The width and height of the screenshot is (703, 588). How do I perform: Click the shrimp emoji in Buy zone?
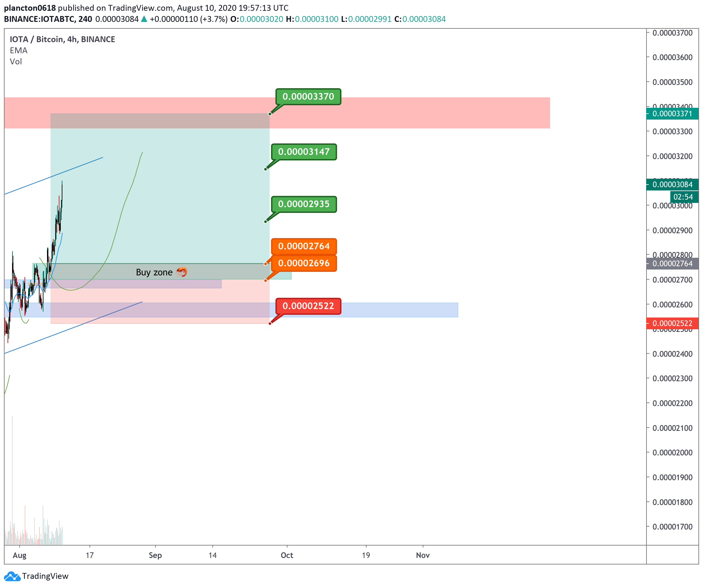181,272
